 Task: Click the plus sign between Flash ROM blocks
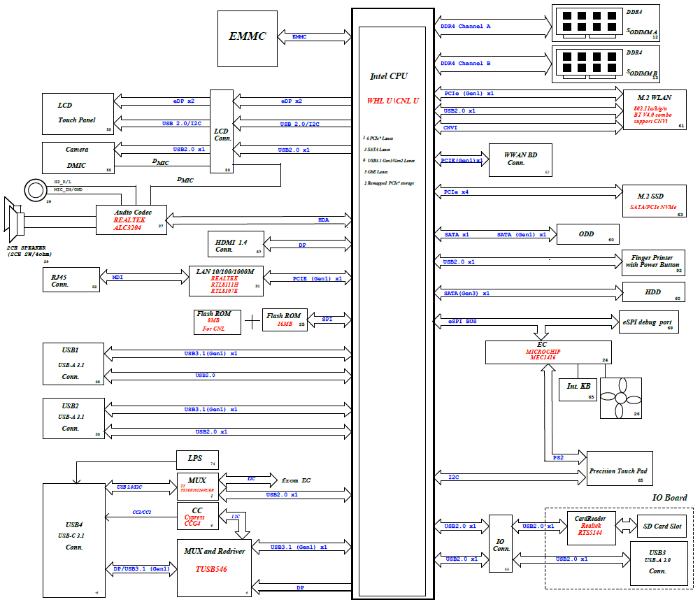coord(252,322)
